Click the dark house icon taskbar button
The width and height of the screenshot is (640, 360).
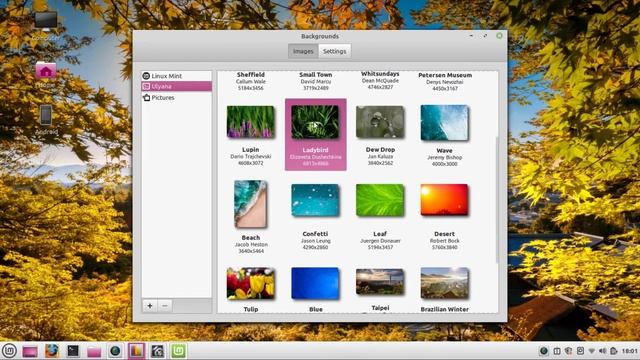pyautogui.click(x=158, y=351)
